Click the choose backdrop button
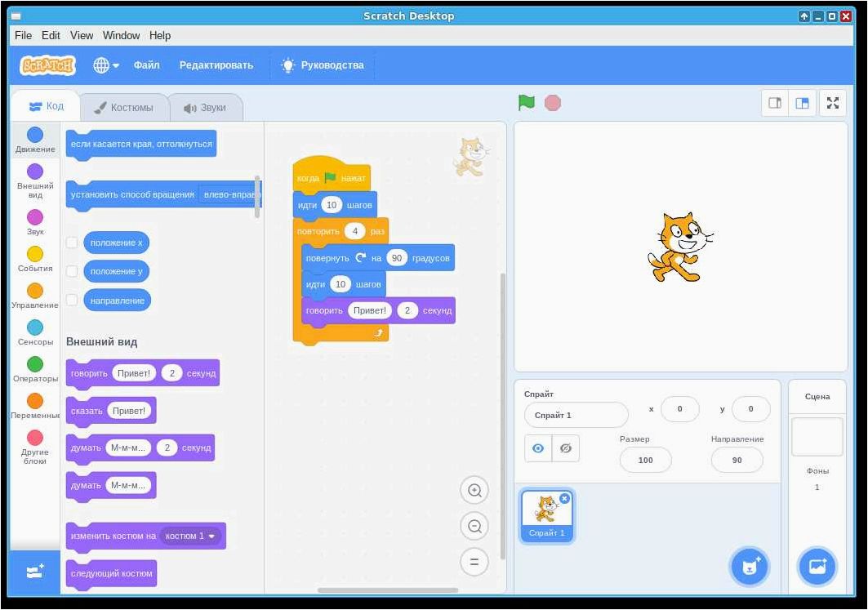 click(817, 566)
